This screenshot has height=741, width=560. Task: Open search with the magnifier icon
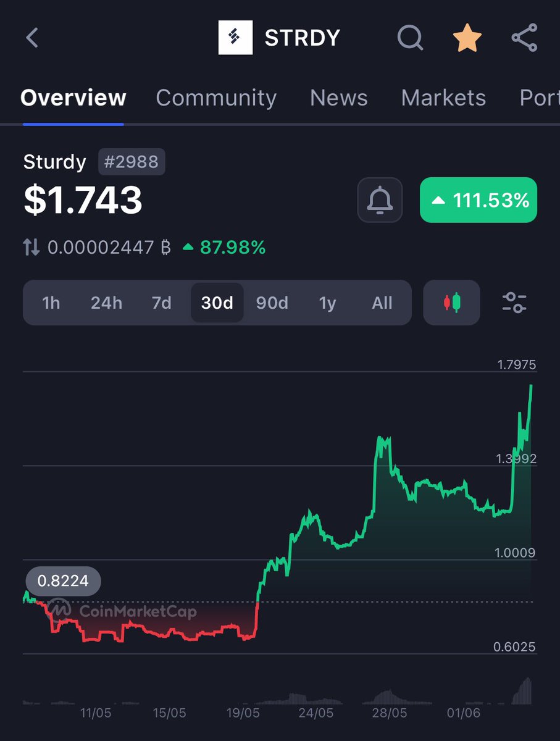pyautogui.click(x=410, y=38)
